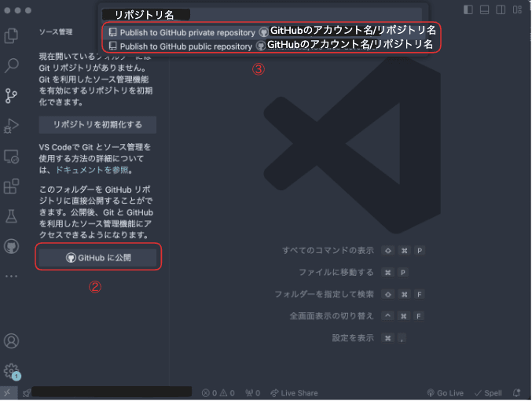Open customize layout icon

pos(517,9)
